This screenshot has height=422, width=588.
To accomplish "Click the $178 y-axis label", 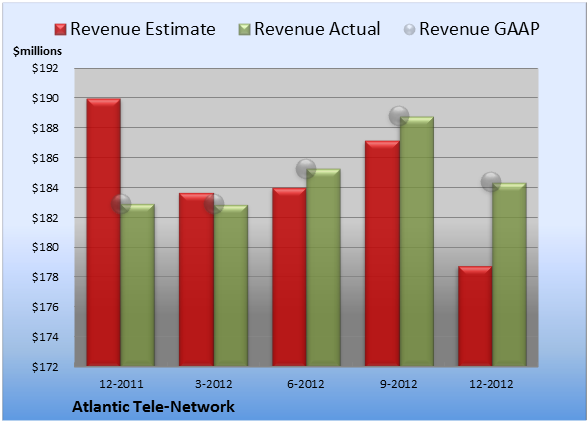I will point(45,277).
